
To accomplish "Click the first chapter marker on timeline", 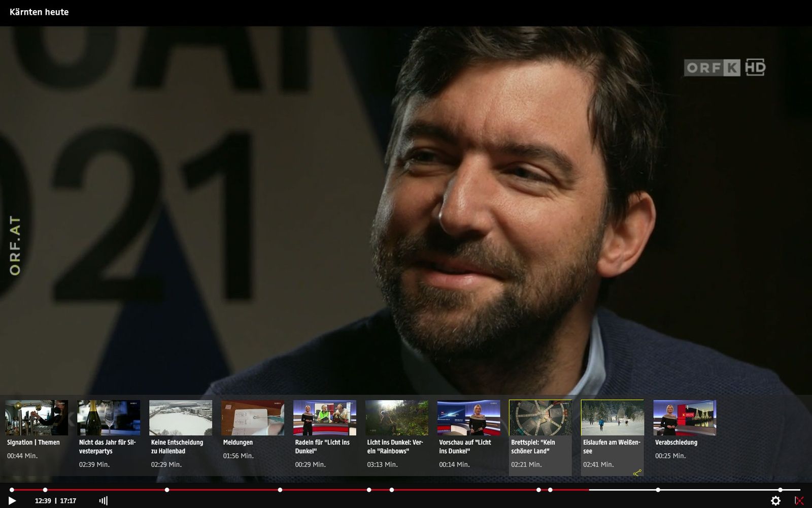I will (x=12, y=490).
